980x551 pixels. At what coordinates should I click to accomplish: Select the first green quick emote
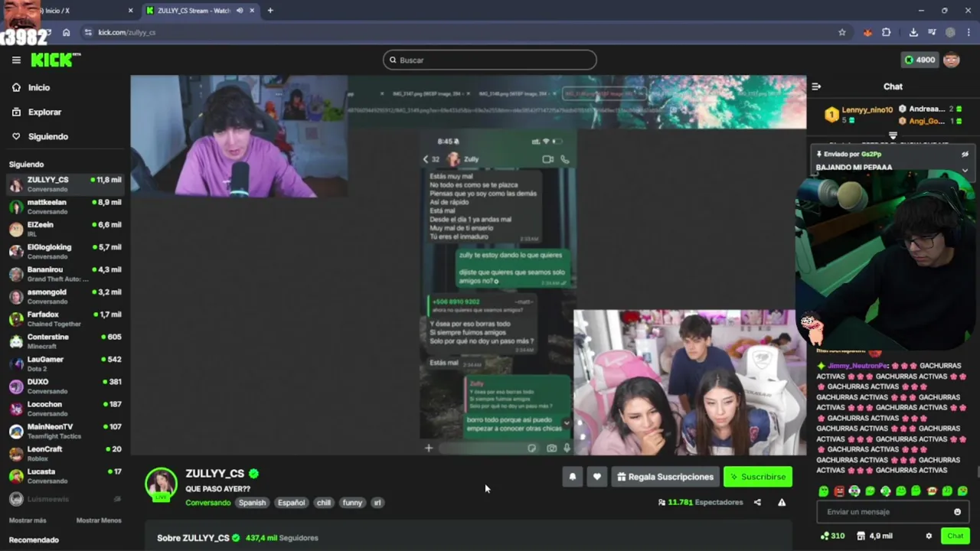pyautogui.click(x=824, y=491)
